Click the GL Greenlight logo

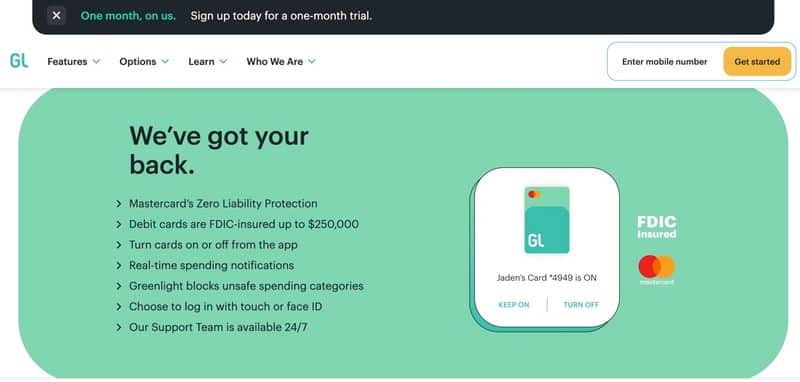(x=19, y=61)
